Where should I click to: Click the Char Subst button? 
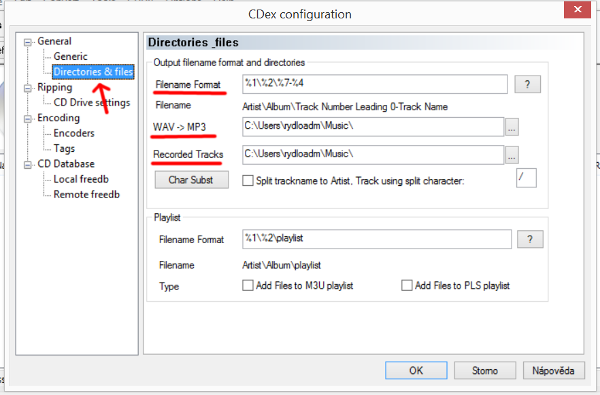[192, 180]
